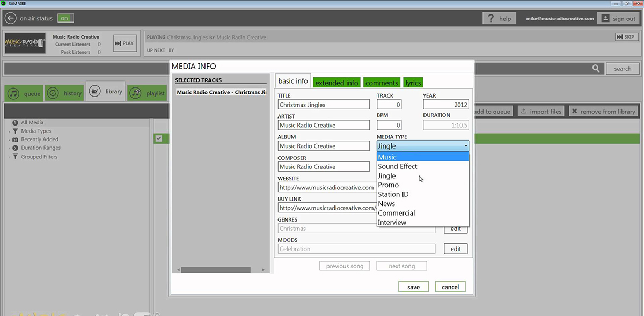
Task: Select Music Radio Creative - Christmas Jingles in Selected Tracks
Action: click(x=221, y=92)
